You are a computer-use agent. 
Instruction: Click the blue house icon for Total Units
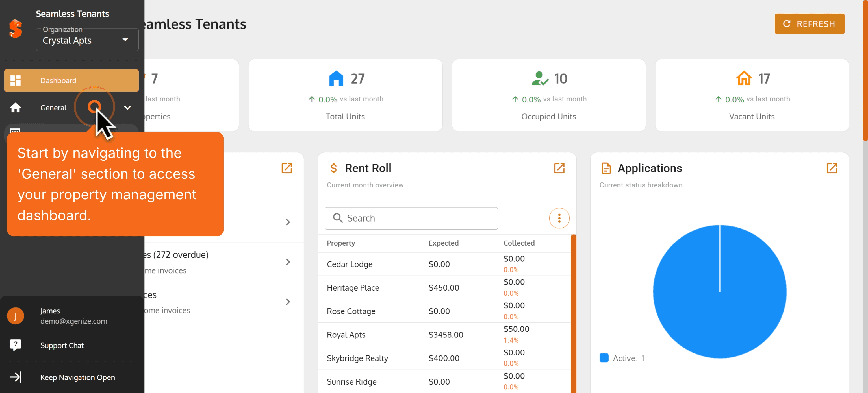click(336, 78)
